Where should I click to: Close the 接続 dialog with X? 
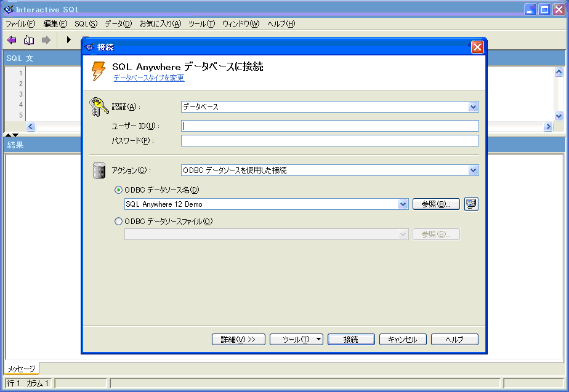pos(477,47)
